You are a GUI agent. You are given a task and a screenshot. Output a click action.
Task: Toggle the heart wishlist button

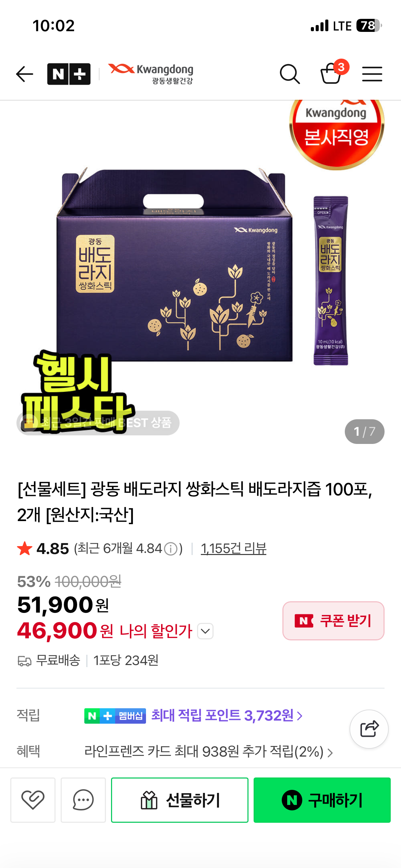click(x=33, y=800)
